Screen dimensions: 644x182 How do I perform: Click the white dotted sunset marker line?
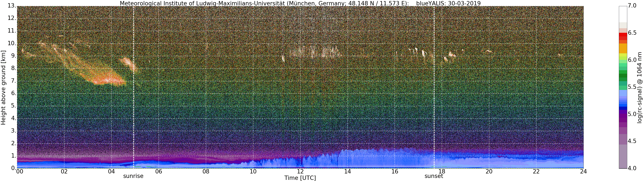coord(434,87)
